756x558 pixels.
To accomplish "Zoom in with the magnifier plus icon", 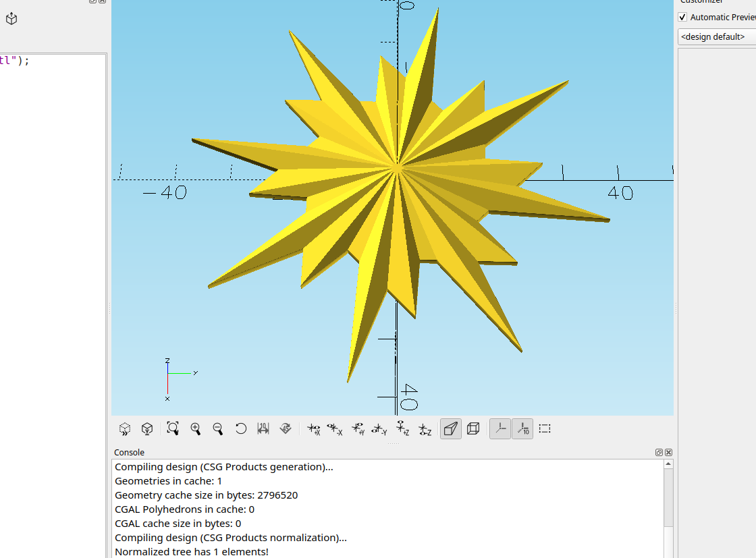I will (195, 429).
